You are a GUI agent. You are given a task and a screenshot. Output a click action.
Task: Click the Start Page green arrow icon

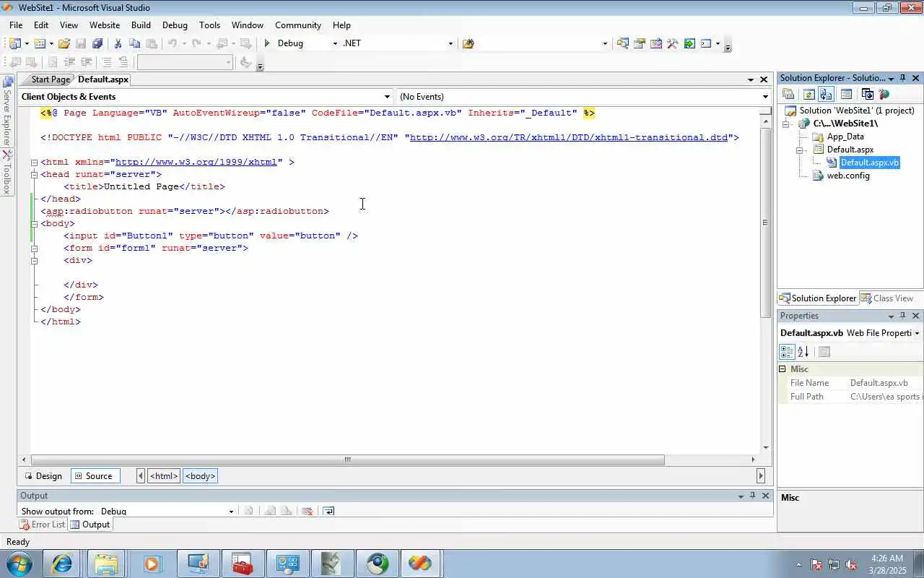689,43
